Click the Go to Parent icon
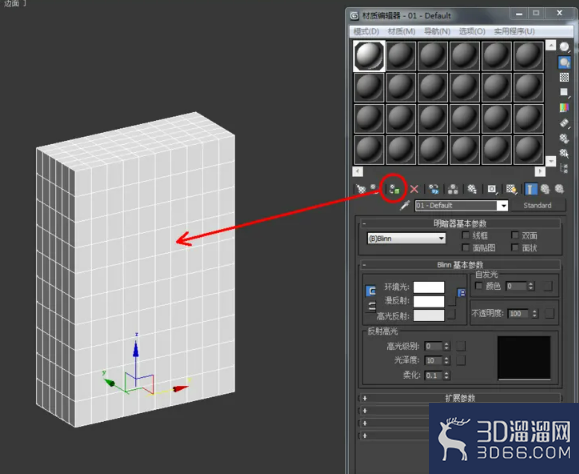The width and height of the screenshot is (579, 474). tap(545, 189)
